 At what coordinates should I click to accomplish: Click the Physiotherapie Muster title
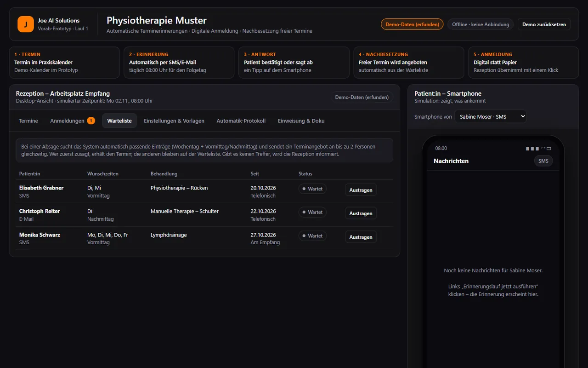tap(157, 20)
